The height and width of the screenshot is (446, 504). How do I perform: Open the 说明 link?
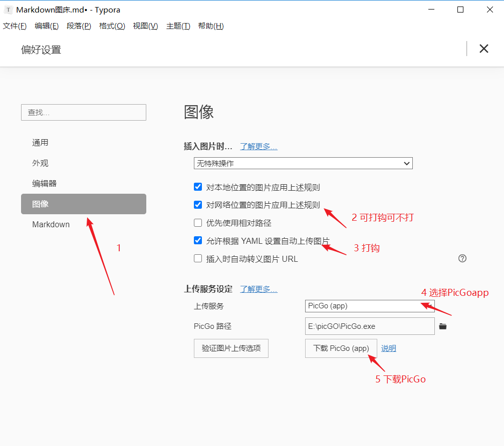coord(389,348)
